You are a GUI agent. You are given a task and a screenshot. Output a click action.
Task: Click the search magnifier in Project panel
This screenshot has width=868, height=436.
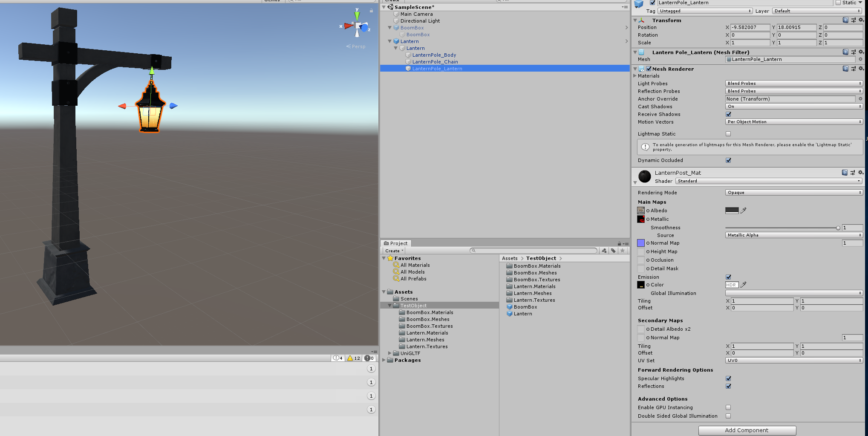pos(474,251)
